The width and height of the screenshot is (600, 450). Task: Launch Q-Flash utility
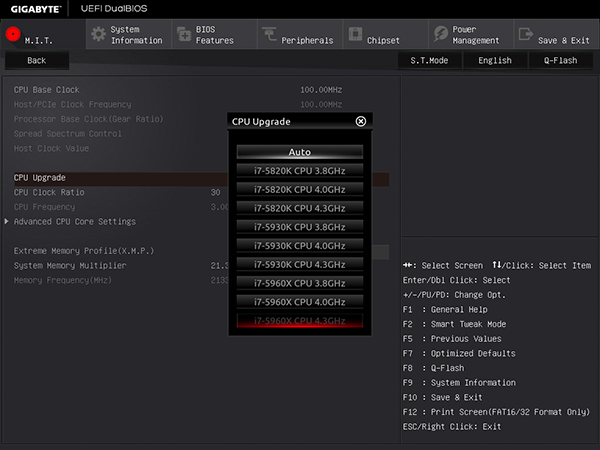pos(561,60)
